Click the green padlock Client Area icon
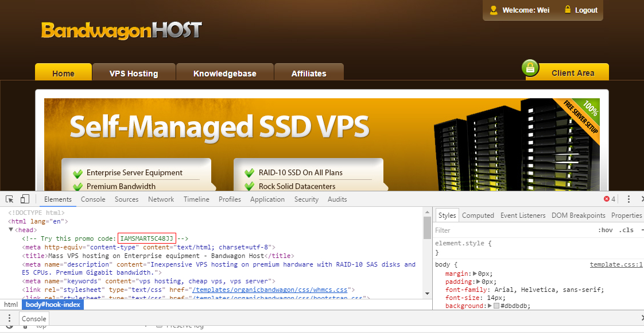This screenshot has width=644, height=335. click(x=530, y=68)
